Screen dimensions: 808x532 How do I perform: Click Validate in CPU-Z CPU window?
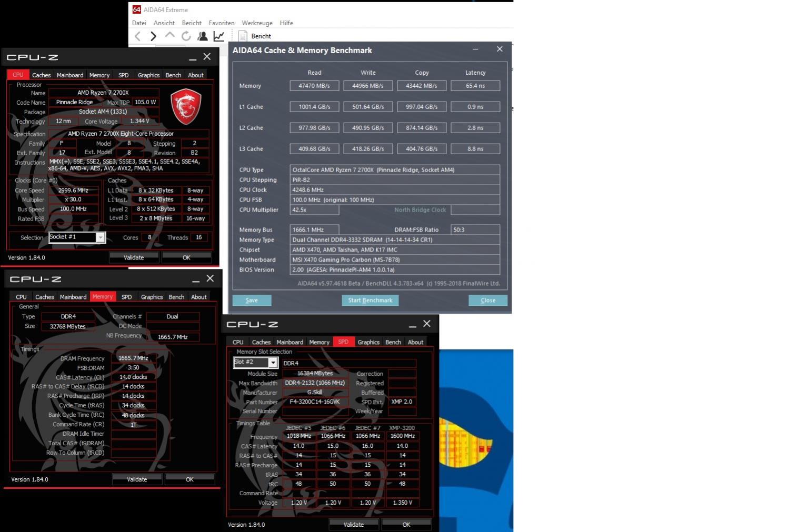point(134,257)
